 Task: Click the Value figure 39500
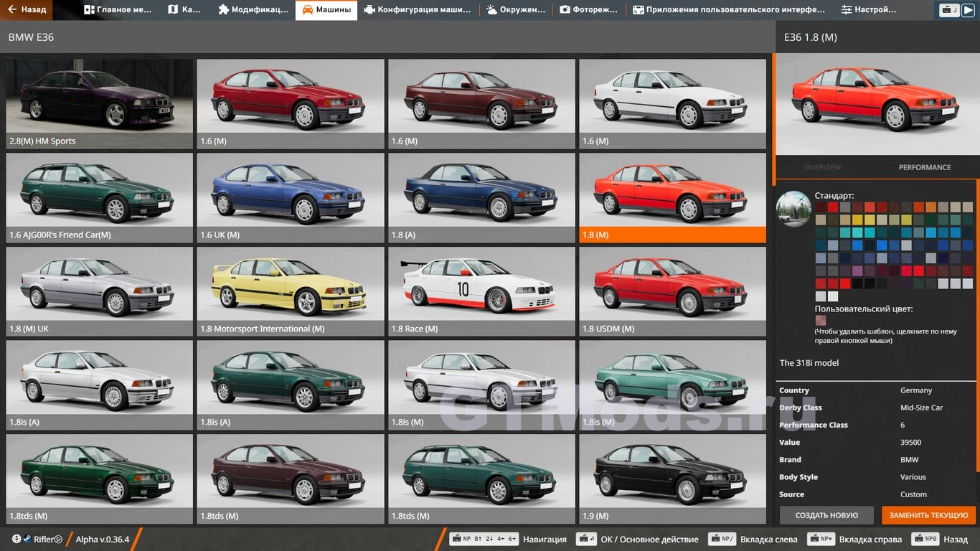[x=910, y=443]
